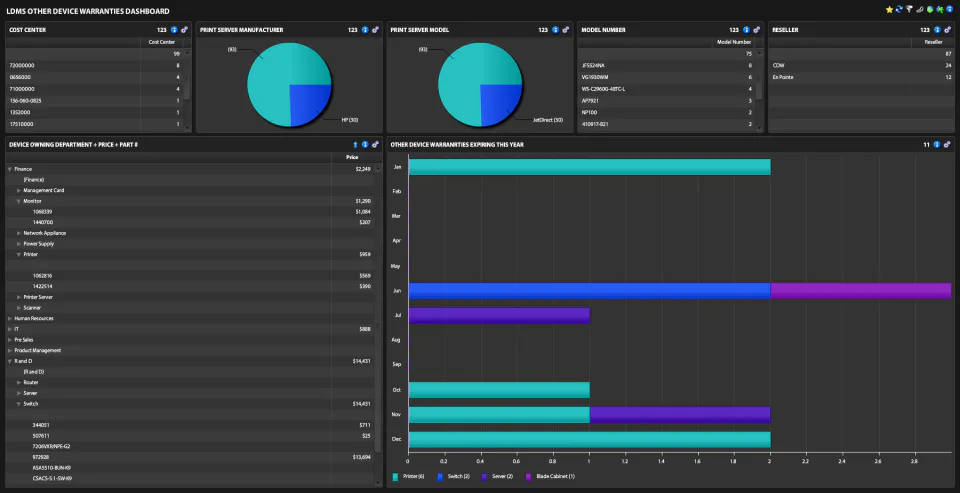960x493 pixels.
Task: Click the Price column header
Action: [x=353, y=157]
